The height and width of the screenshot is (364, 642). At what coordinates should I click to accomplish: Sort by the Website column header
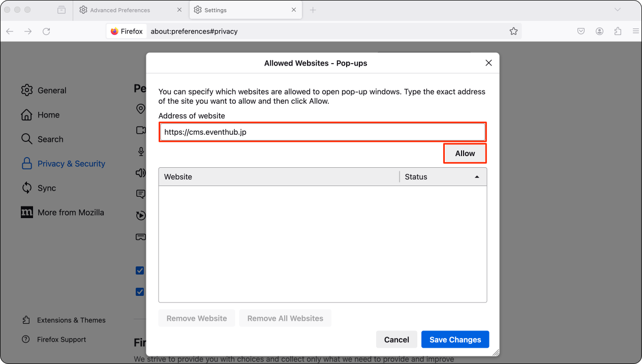coord(279,177)
